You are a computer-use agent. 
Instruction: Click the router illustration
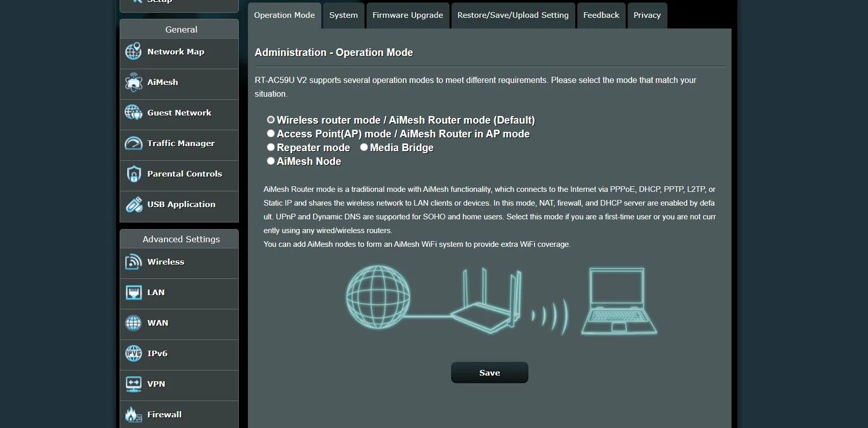point(487,300)
